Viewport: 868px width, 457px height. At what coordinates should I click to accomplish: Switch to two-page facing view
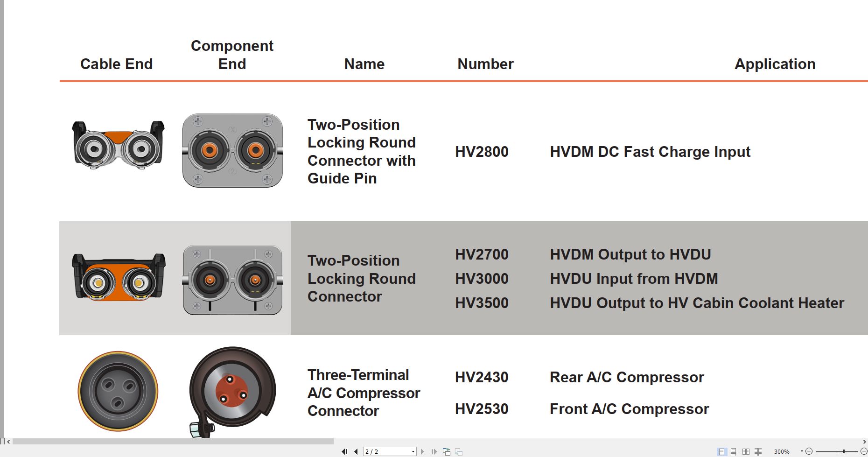pyautogui.click(x=746, y=451)
